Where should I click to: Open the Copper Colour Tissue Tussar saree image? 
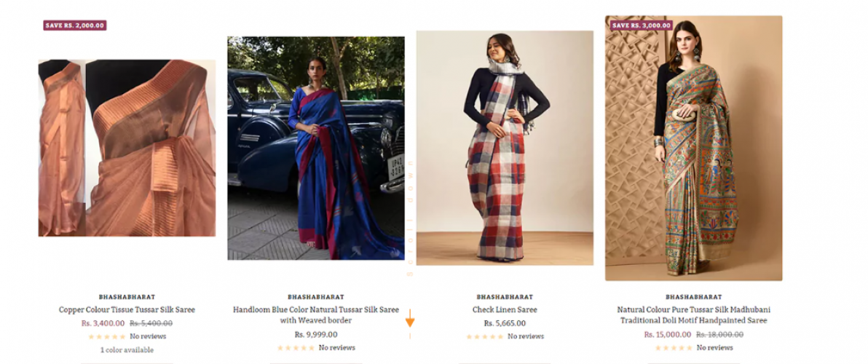pos(127,149)
